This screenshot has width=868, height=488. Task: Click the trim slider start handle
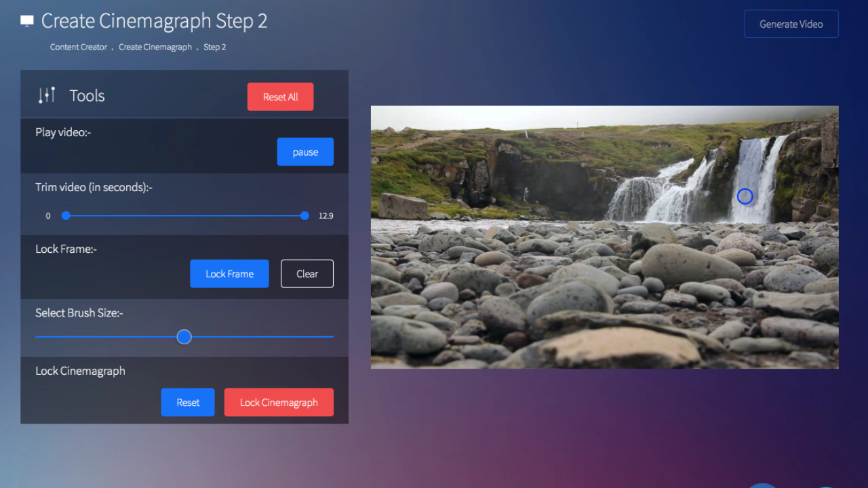66,216
